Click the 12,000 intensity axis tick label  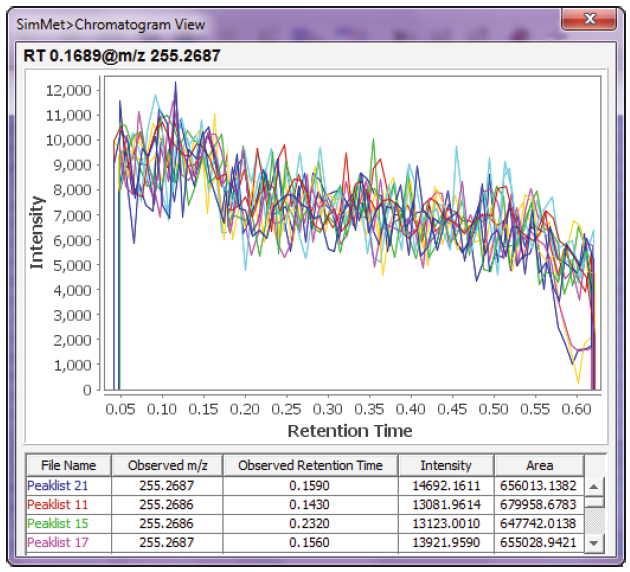[69, 90]
